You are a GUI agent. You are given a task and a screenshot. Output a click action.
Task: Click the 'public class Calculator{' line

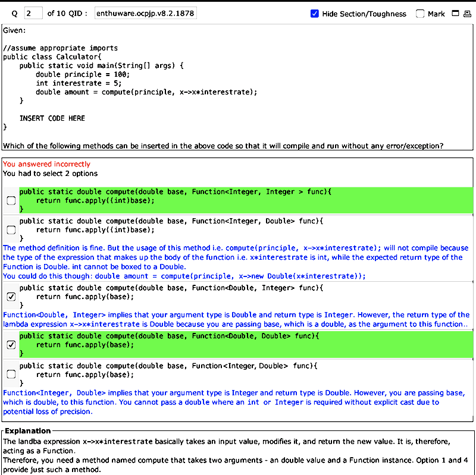point(52,56)
